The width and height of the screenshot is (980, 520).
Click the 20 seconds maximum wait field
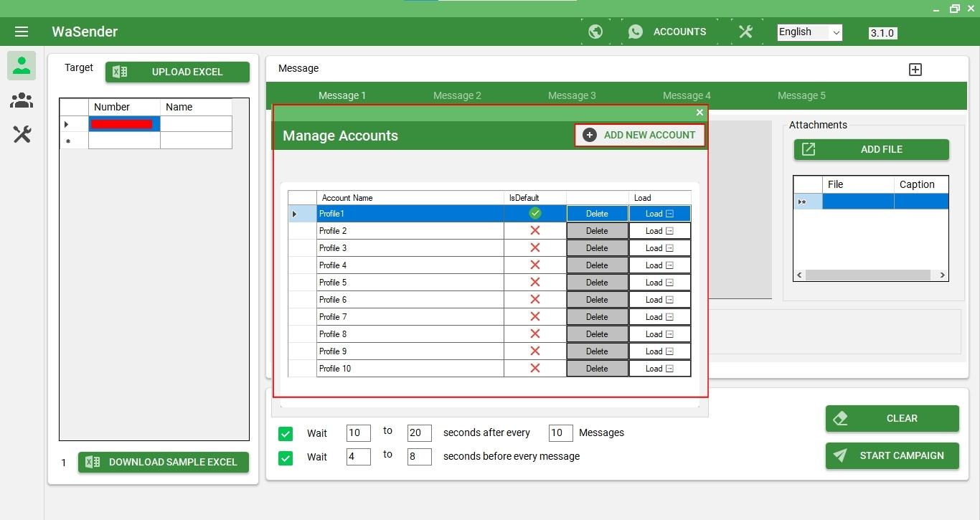tap(419, 432)
